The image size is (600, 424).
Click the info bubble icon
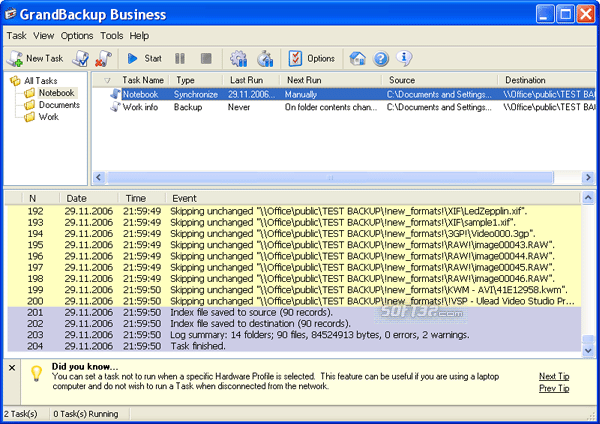(x=404, y=58)
